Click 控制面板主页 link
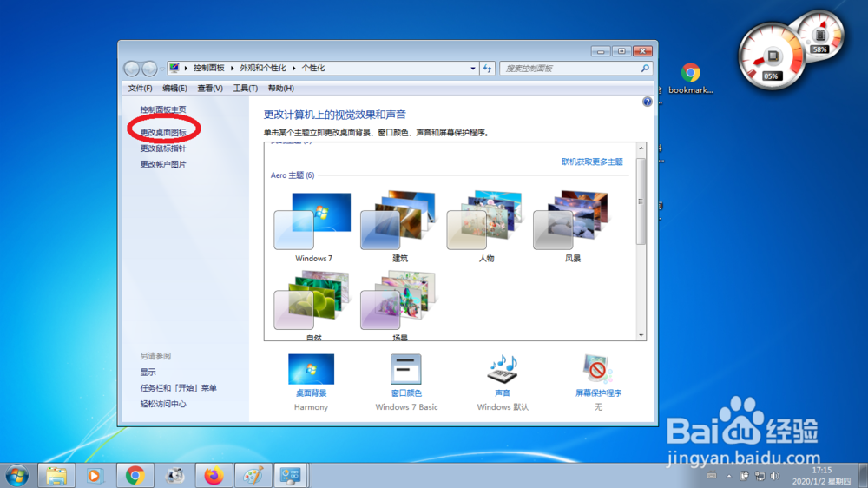Image resolution: width=868 pixels, height=488 pixels. coord(163,109)
